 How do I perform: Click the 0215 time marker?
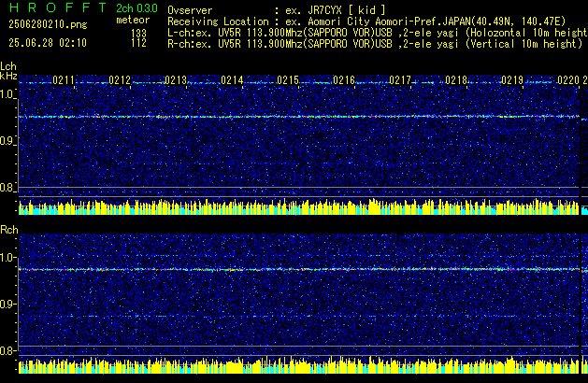(288, 80)
